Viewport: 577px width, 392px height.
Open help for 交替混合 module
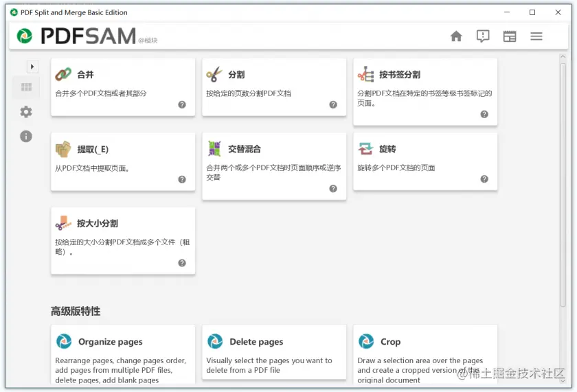(333, 189)
